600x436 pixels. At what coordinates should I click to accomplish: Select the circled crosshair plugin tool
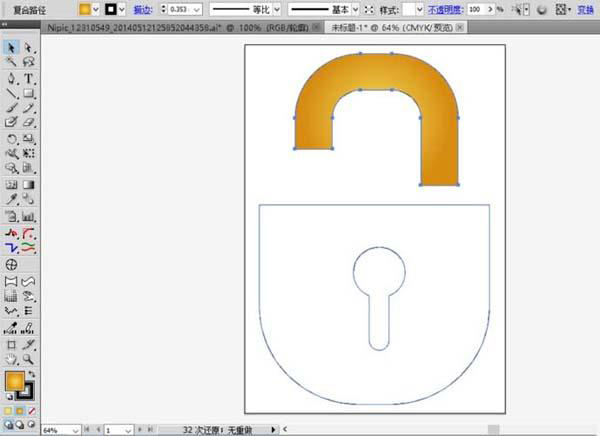coord(11,265)
